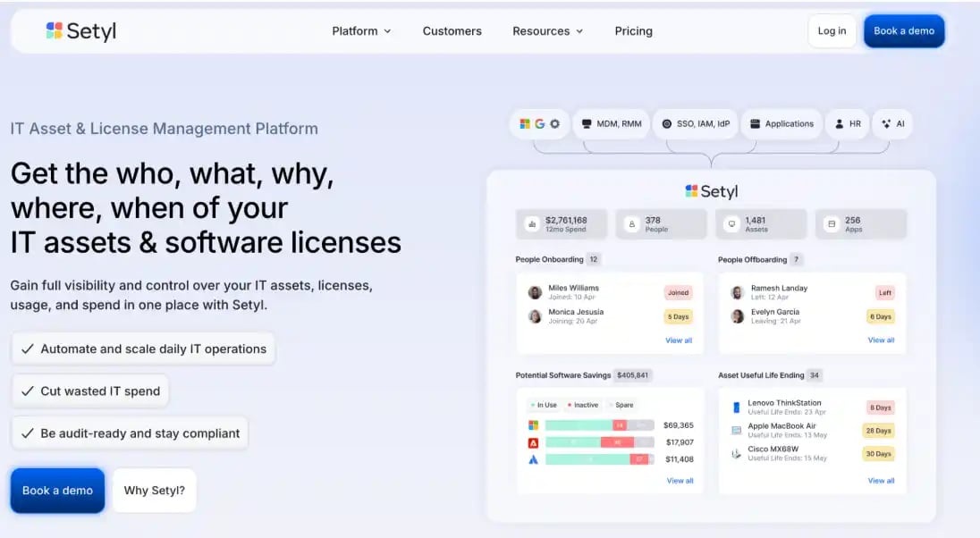The height and width of the screenshot is (538, 980).
Task: Click View all under People Onboarding
Action: 678,340
